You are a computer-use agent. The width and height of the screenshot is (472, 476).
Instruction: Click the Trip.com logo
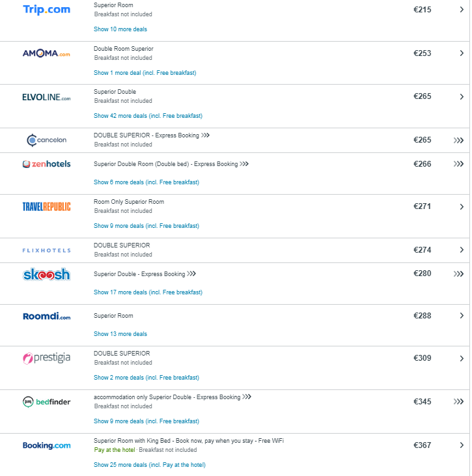click(x=46, y=10)
